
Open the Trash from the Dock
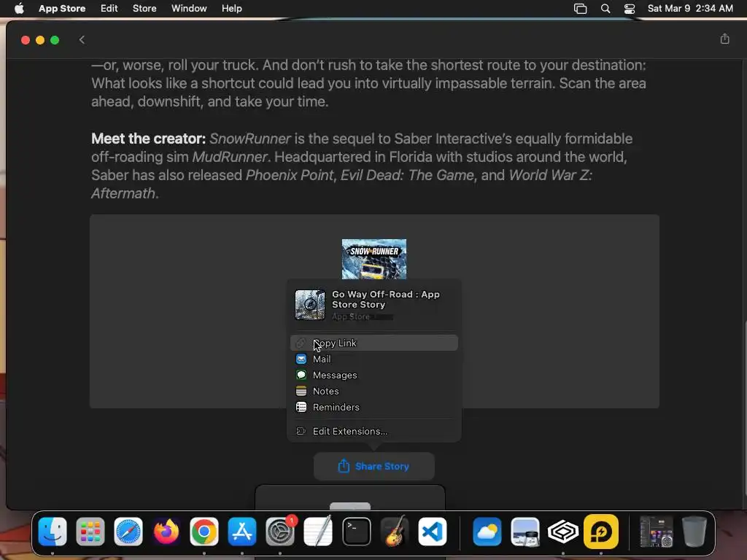click(x=694, y=532)
